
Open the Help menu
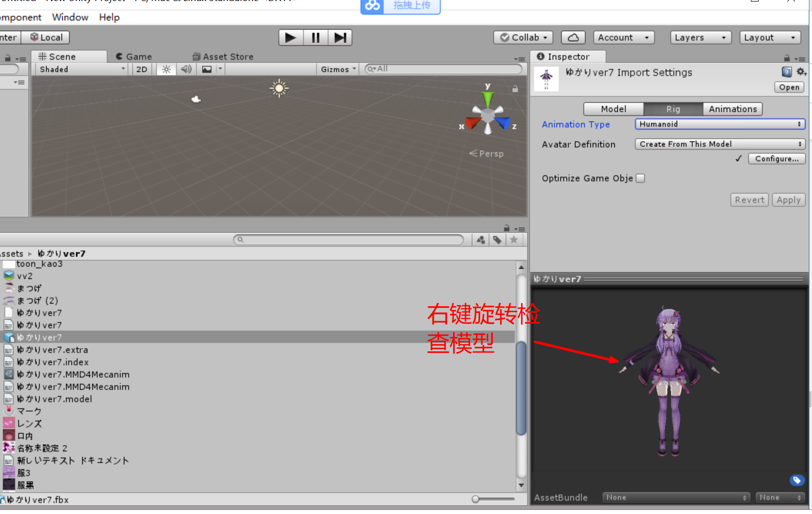pos(109,17)
